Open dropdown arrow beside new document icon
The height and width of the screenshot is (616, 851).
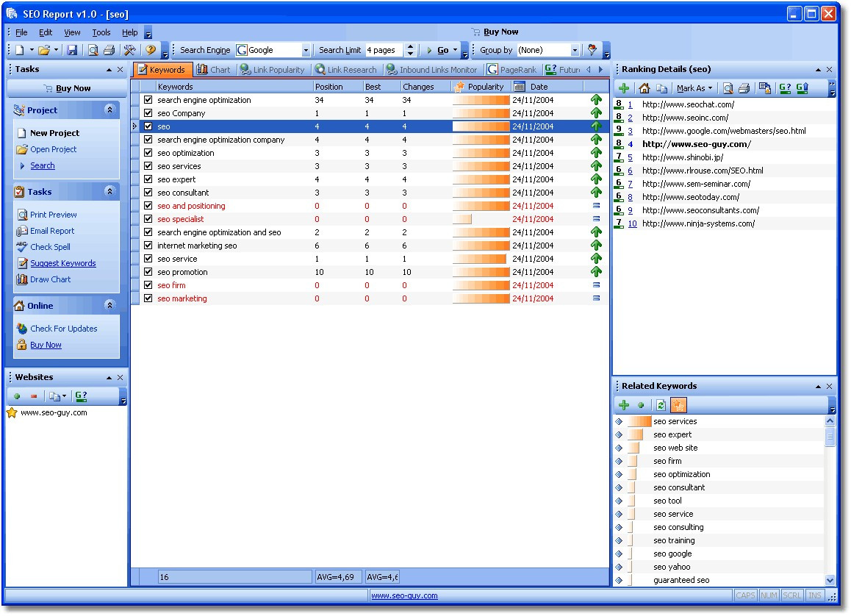(32, 50)
